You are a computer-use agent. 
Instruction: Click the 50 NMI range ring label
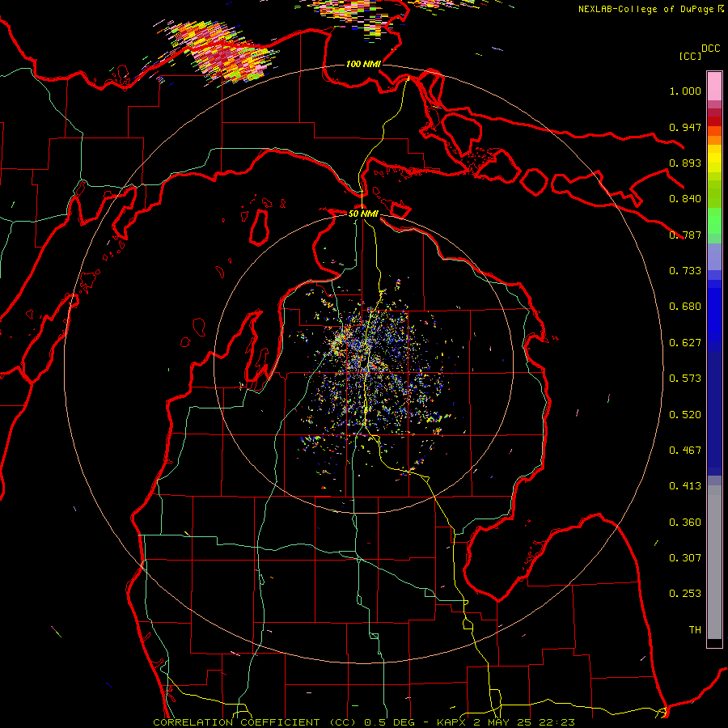pos(363,214)
